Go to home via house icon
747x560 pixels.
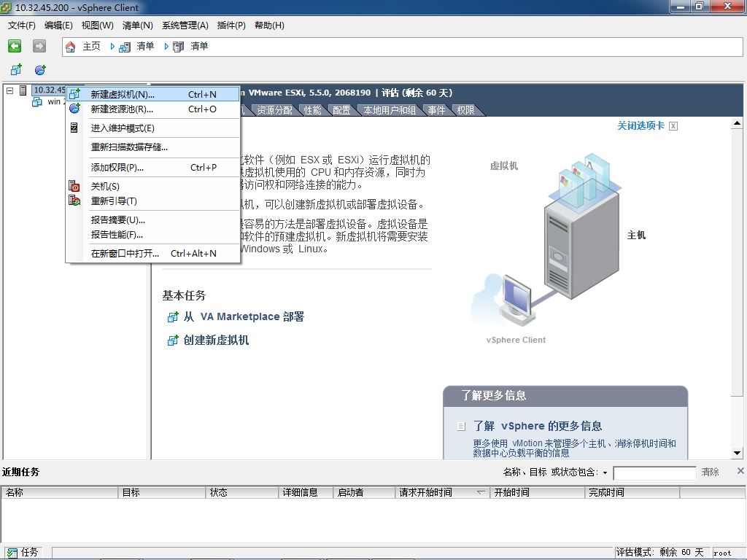tap(71, 47)
